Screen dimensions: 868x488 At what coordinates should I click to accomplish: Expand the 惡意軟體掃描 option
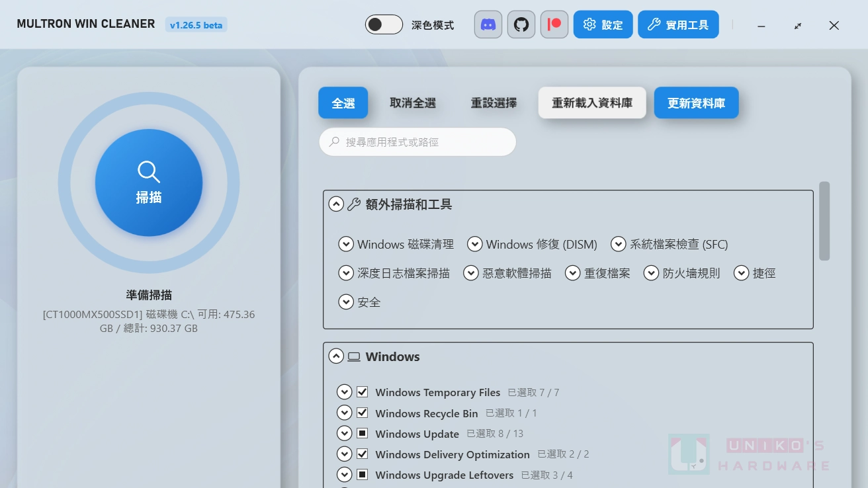coord(471,273)
